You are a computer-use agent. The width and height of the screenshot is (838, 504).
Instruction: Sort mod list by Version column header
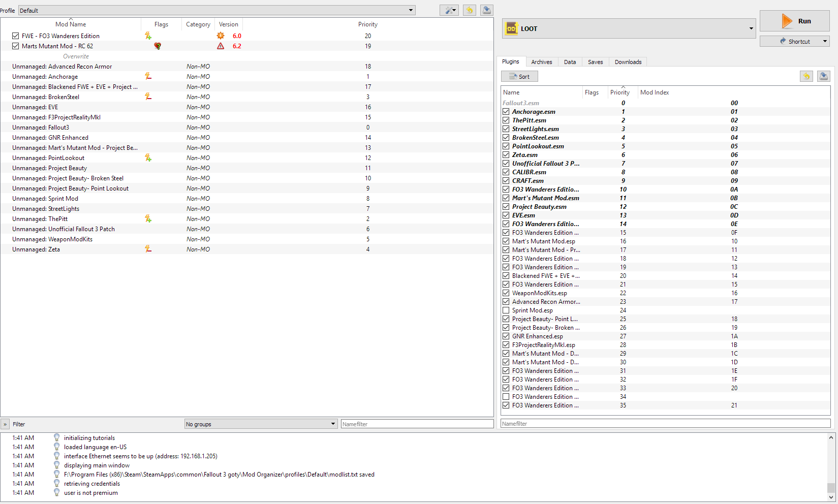coord(229,24)
